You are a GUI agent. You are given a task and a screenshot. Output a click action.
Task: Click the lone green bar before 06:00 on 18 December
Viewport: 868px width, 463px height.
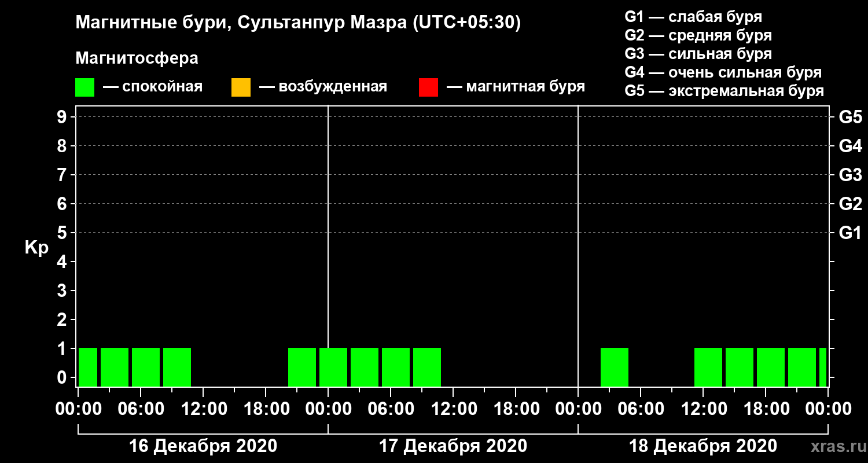tap(615, 367)
